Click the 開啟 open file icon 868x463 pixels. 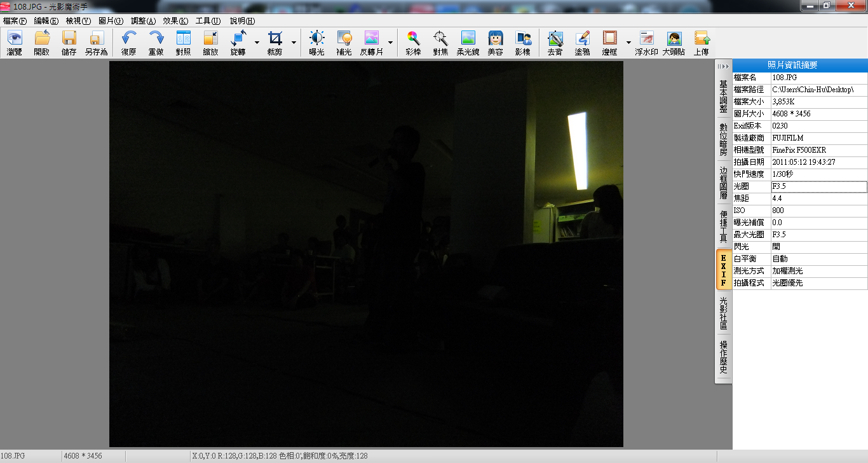[42, 43]
